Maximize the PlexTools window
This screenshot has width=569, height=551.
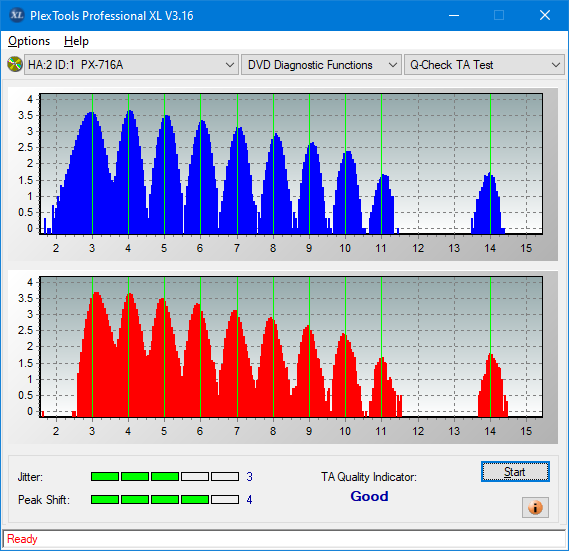[x=499, y=15]
